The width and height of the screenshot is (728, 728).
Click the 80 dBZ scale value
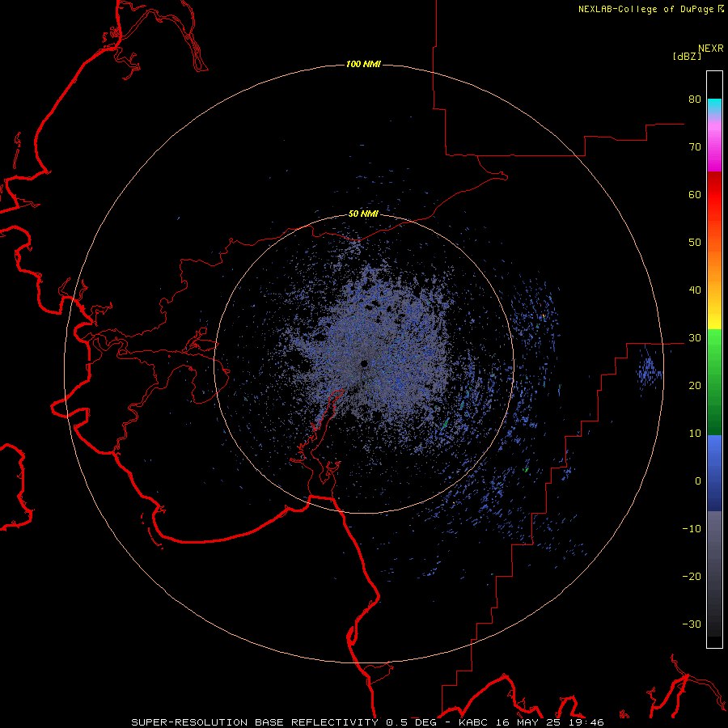(x=695, y=99)
